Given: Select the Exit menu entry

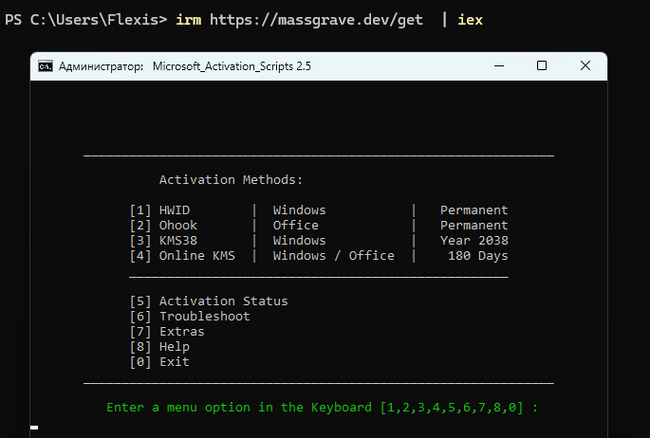Looking at the screenshot, I should point(159,361).
